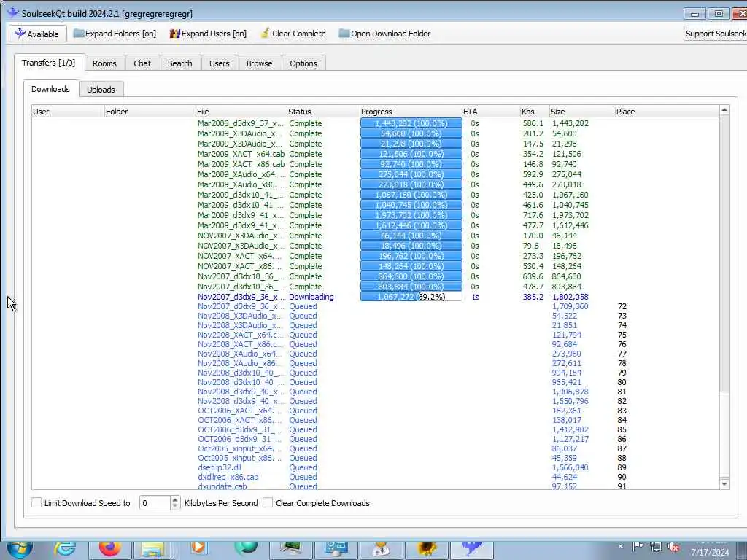The height and width of the screenshot is (560, 747).
Task: Enable the Limit Download Speed checkbox
Action: 36,503
